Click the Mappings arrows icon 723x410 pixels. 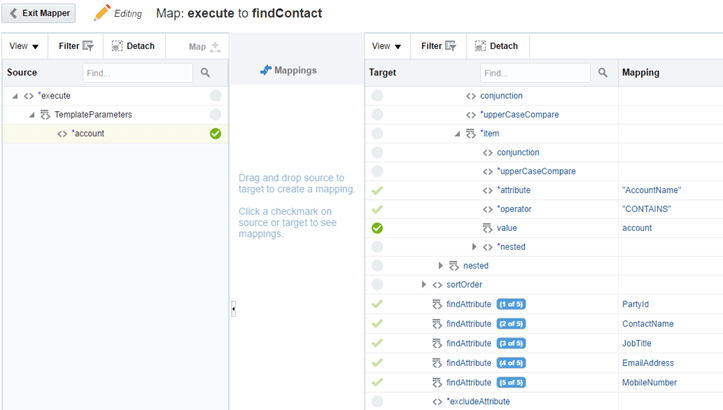[266, 71]
